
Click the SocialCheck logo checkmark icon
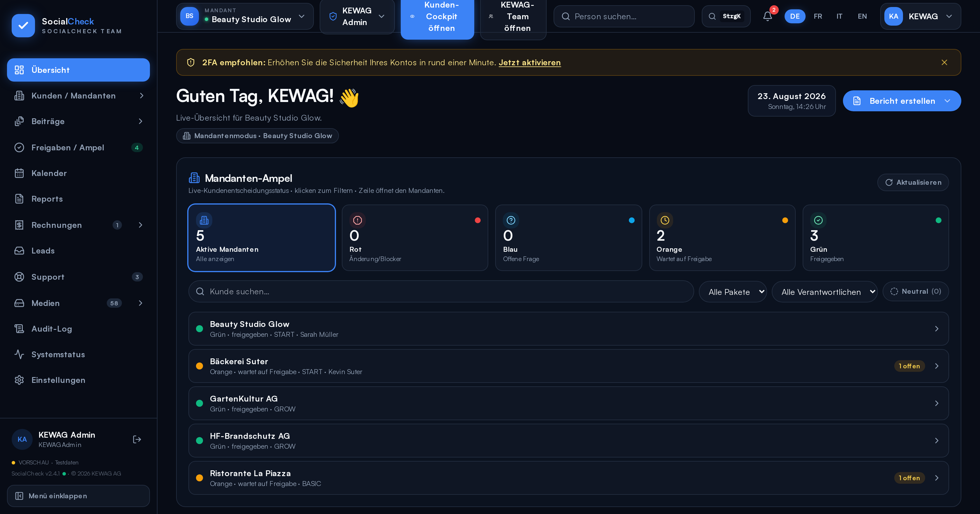(23, 25)
